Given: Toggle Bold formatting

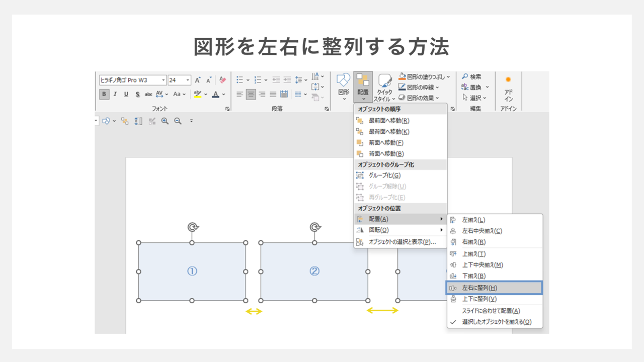Looking at the screenshot, I should pyautogui.click(x=104, y=94).
